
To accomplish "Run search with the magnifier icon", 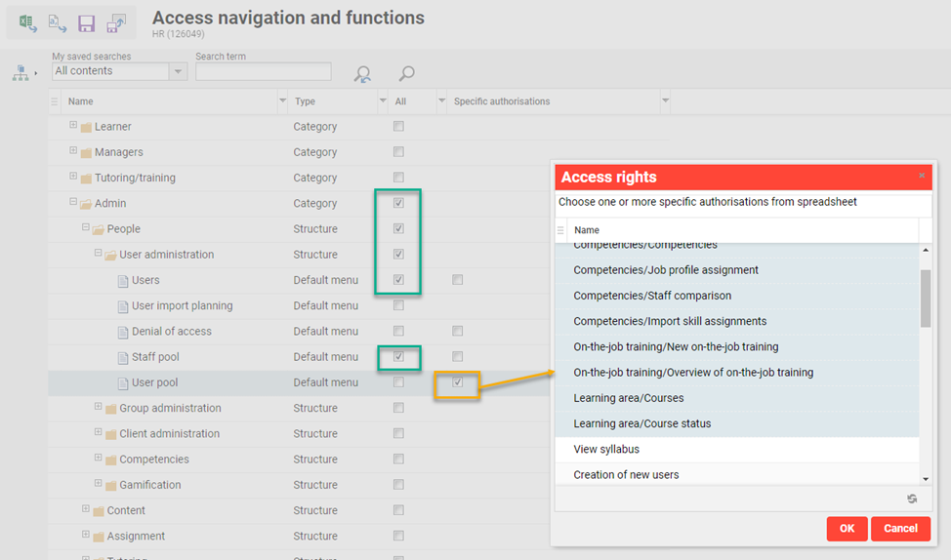I will pos(406,73).
